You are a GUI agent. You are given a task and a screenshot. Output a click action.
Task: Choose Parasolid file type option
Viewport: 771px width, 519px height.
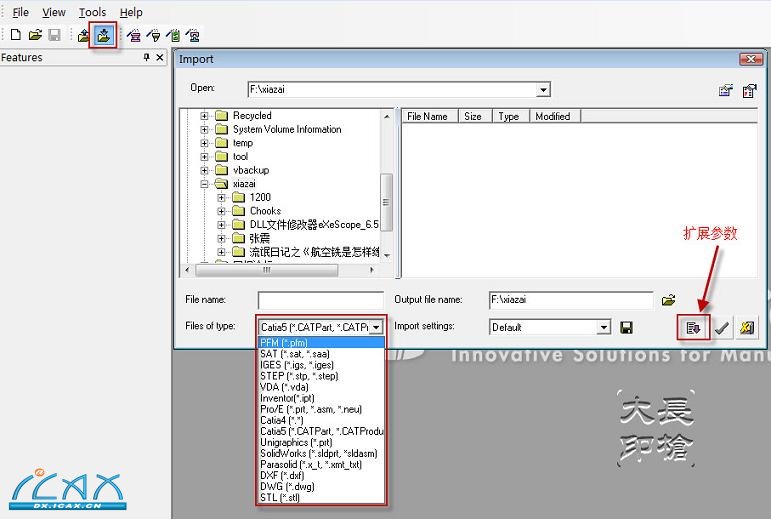click(321, 464)
